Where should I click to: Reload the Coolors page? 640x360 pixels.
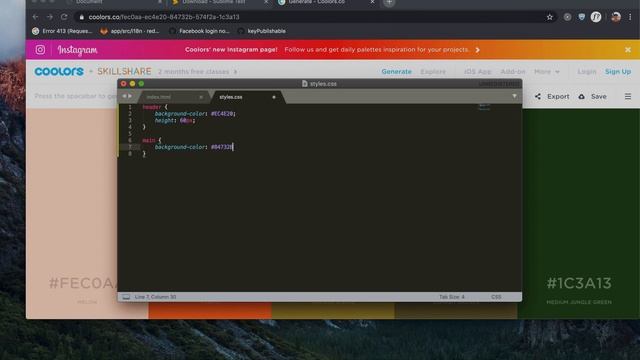tap(64, 17)
